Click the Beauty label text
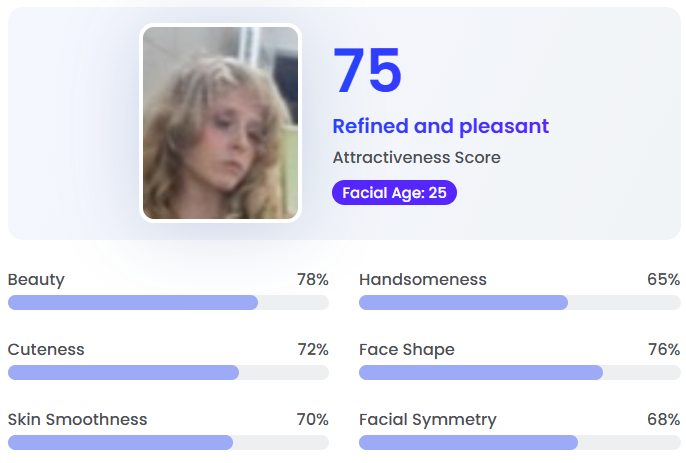The width and height of the screenshot is (686, 463). coord(36,280)
